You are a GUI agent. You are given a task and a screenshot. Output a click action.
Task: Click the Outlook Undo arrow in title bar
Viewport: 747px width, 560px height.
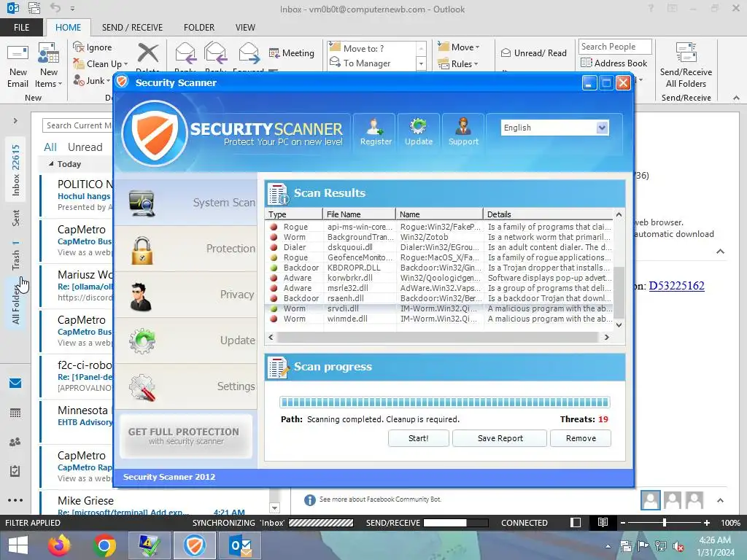(55, 8)
